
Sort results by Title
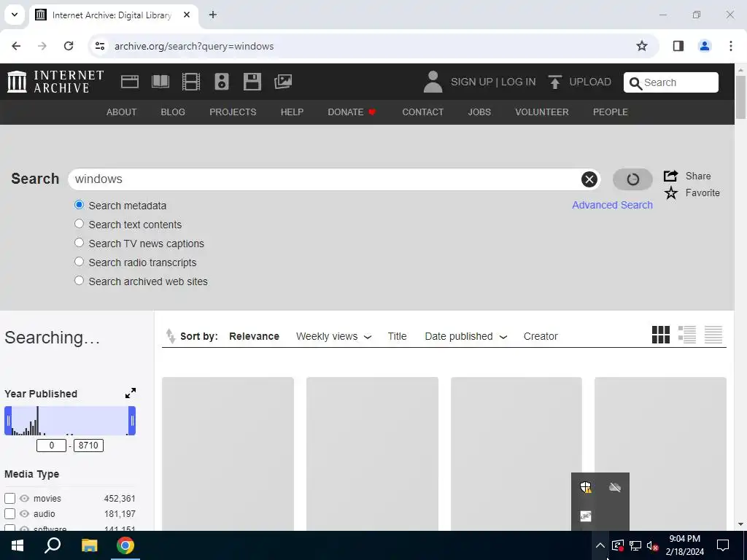pyautogui.click(x=397, y=336)
